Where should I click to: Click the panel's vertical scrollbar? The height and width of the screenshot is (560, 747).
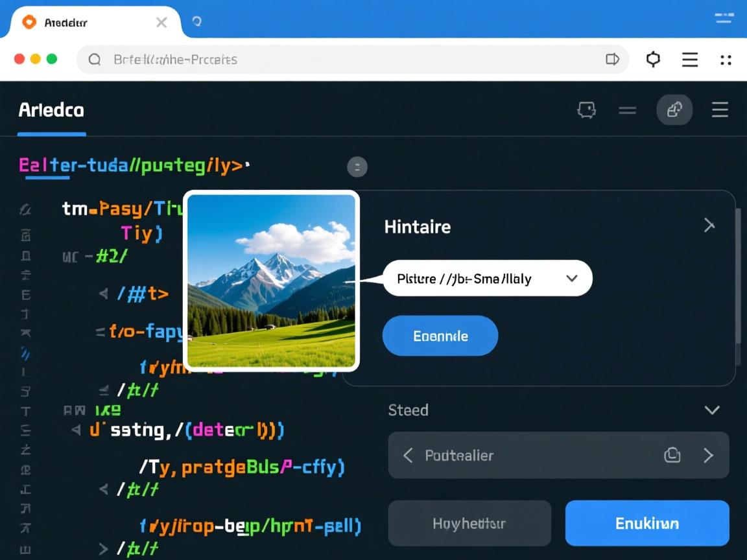pyautogui.click(x=738, y=285)
